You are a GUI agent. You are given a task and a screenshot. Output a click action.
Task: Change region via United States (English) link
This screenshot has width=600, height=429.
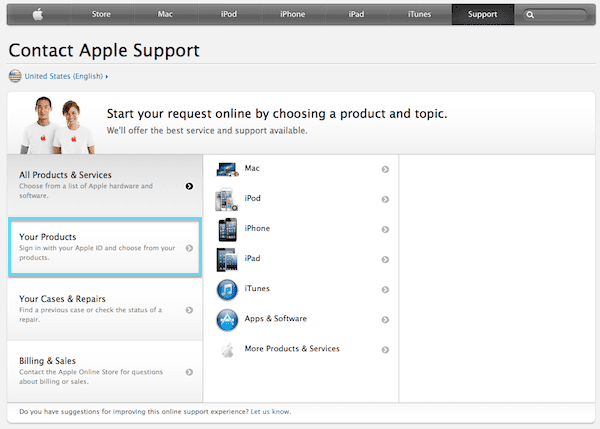66,76
